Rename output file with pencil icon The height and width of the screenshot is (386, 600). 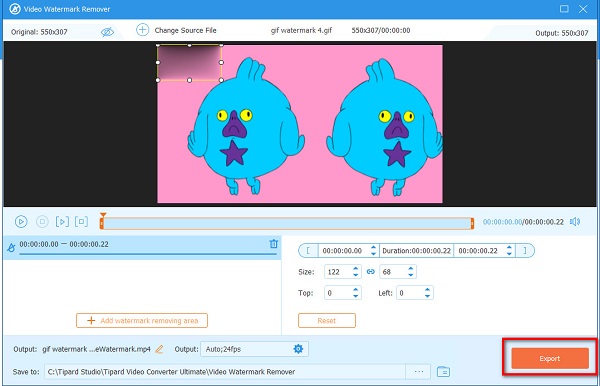159,349
